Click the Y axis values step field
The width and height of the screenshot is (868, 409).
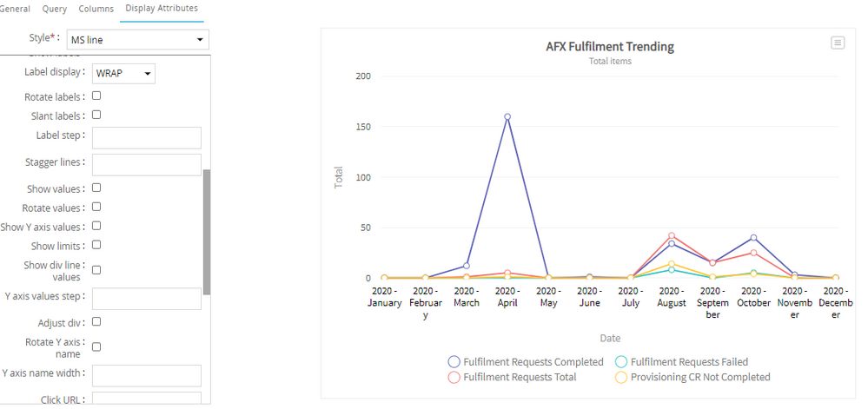(x=146, y=299)
